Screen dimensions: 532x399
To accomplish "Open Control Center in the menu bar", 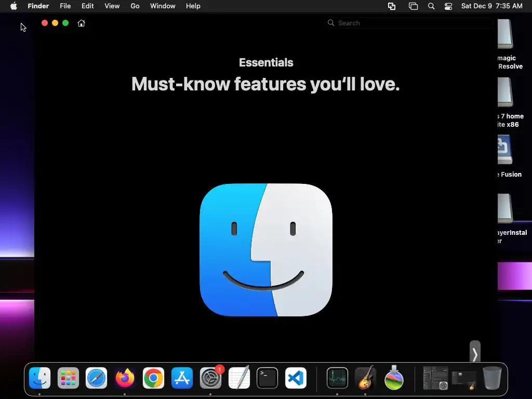I will [448, 6].
